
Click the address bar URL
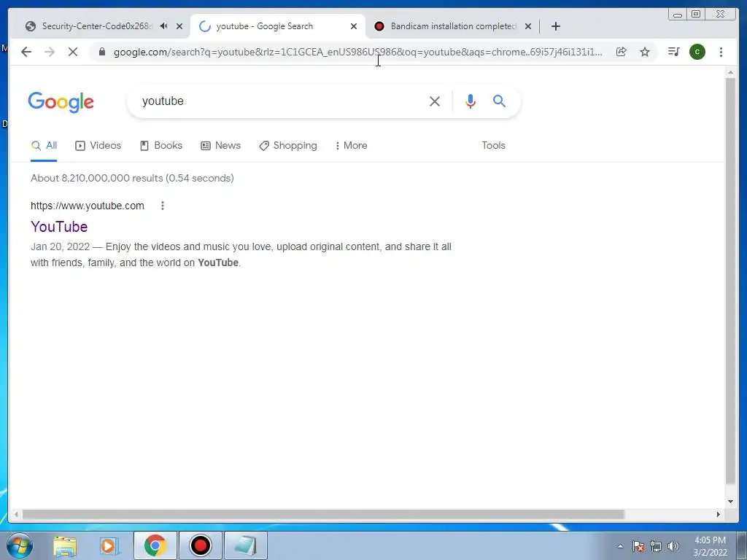357,52
